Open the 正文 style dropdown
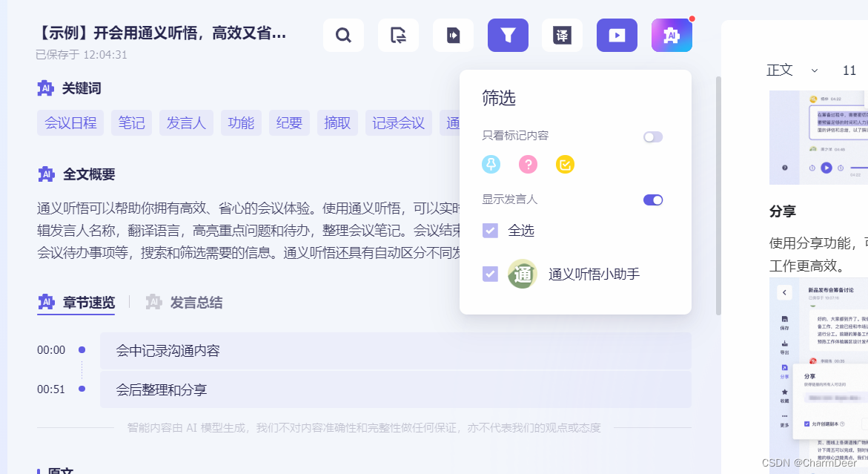The height and width of the screenshot is (474, 868). [792, 70]
